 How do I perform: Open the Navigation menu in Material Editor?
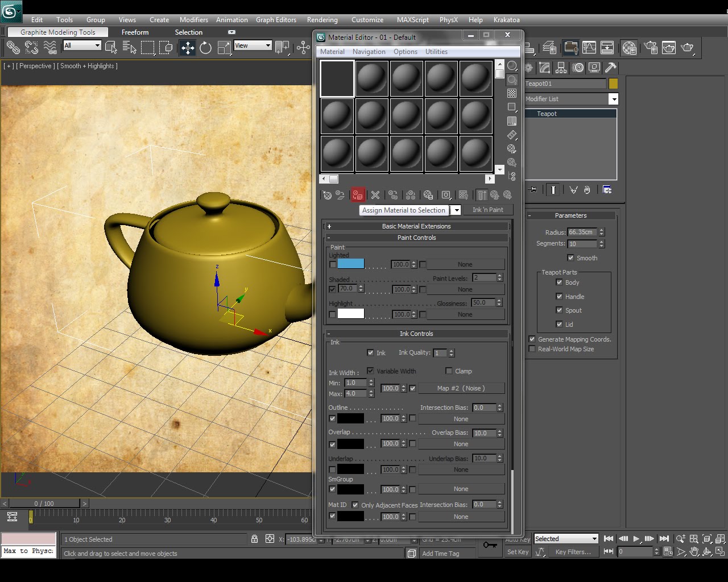point(369,51)
